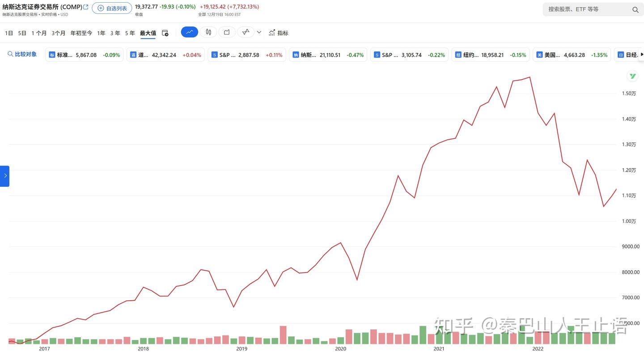The width and height of the screenshot is (644, 352).
Task: Click the green Y logo on the chart
Action: 632,76
